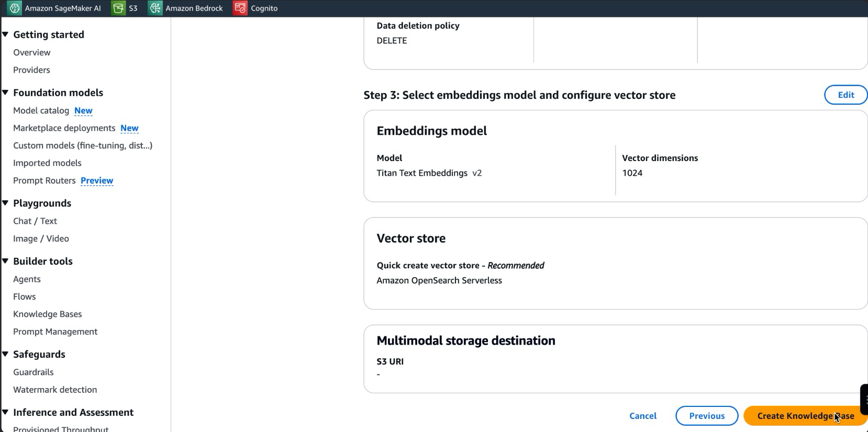Collapse the Builder tools section

pyautogui.click(x=6, y=261)
